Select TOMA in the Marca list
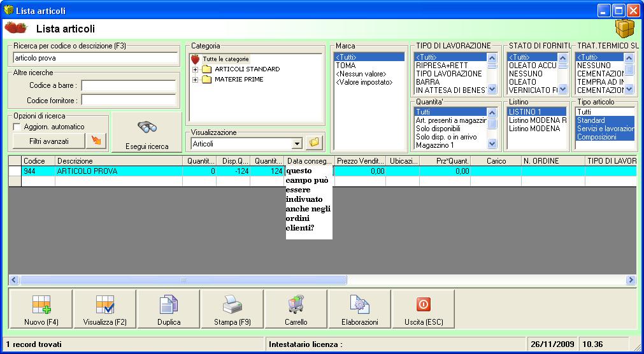The height and width of the screenshot is (354, 644). (346, 66)
